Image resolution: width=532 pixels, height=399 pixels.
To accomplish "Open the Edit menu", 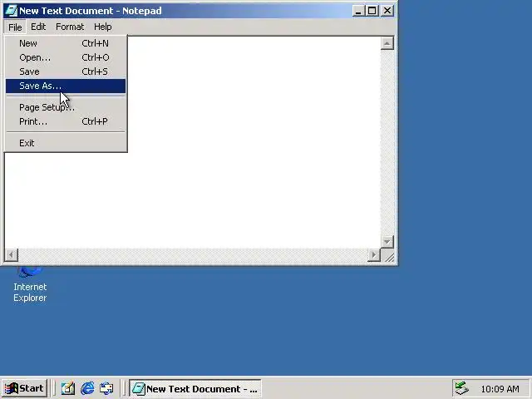I will [38, 27].
